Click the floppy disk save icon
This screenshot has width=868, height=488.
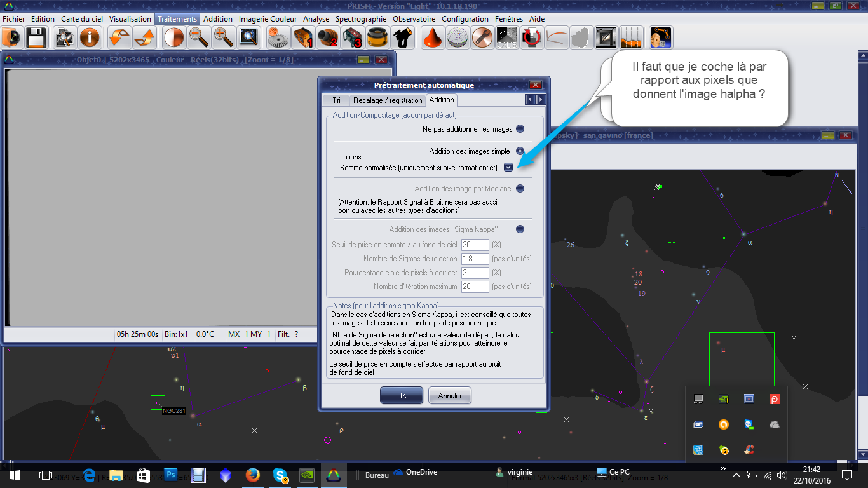pyautogui.click(x=35, y=38)
